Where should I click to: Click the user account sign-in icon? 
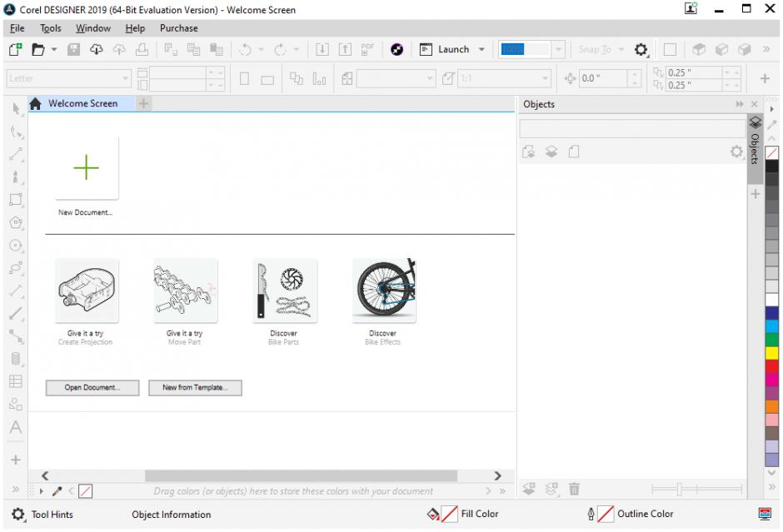pyautogui.click(x=691, y=8)
